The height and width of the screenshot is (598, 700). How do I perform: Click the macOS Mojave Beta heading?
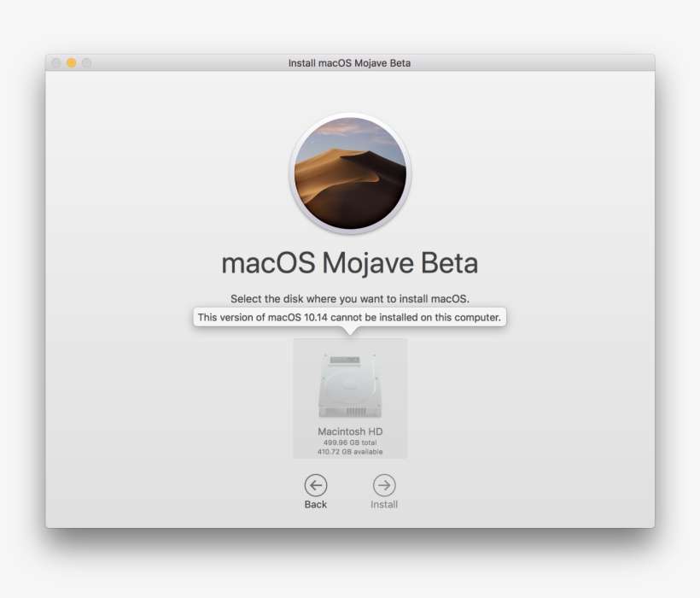351,263
